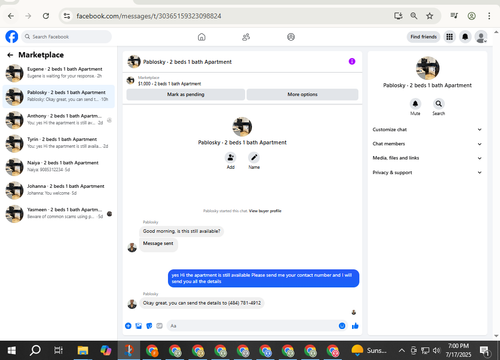Open the volume control in system tray
The width and height of the screenshot is (500, 360).
[x=436, y=350]
